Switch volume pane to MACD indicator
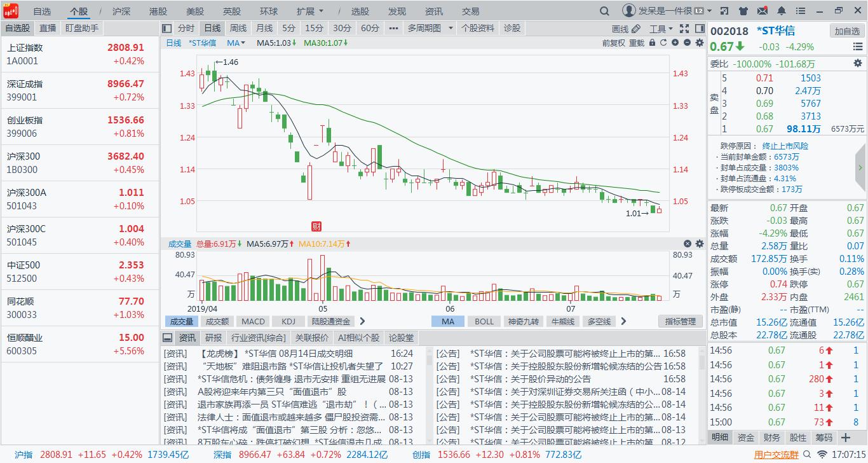This screenshot has width=868, height=463. coord(252,321)
